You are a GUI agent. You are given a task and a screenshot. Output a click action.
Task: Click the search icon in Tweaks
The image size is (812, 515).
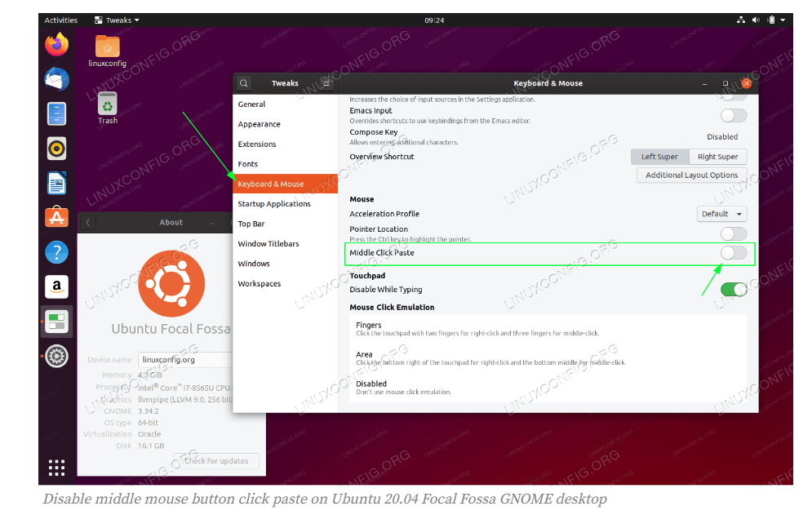click(x=244, y=83)
